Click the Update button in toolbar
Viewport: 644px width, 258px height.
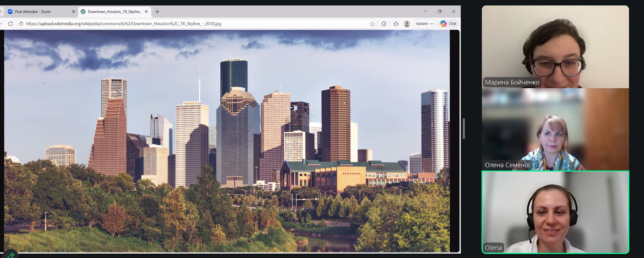422,24
